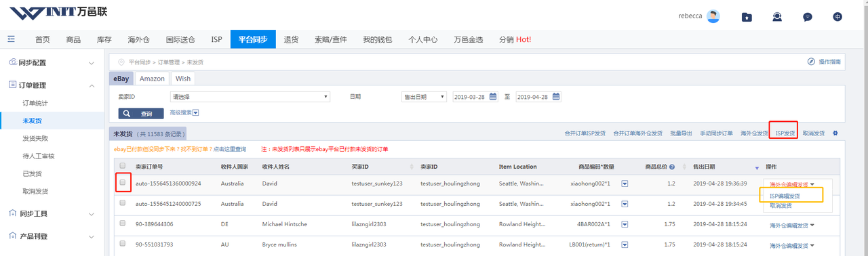Open the 退货 menu item
Image resolution: width=868 pixels, height=256 pixels.
pos(291,39)
